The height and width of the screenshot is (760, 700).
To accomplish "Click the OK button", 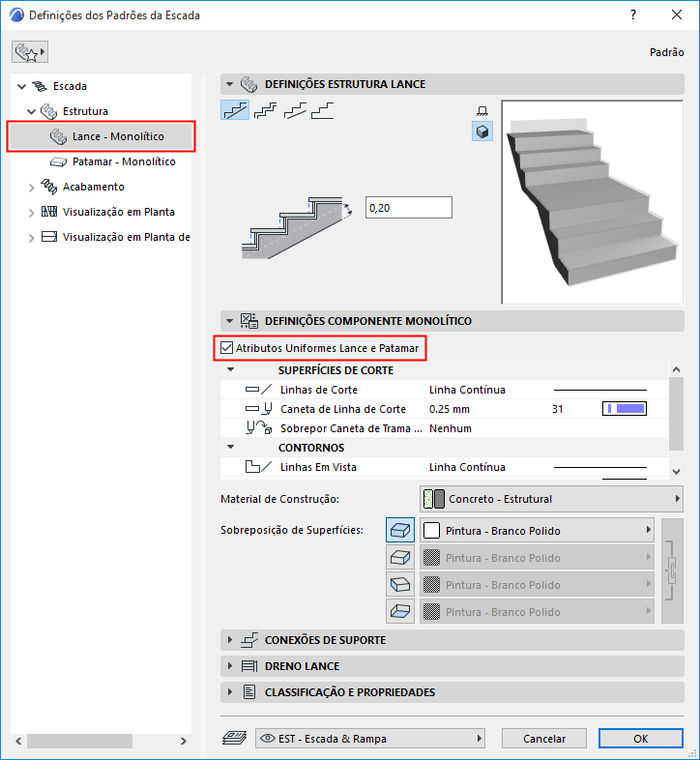I will (x=640, y=738).
